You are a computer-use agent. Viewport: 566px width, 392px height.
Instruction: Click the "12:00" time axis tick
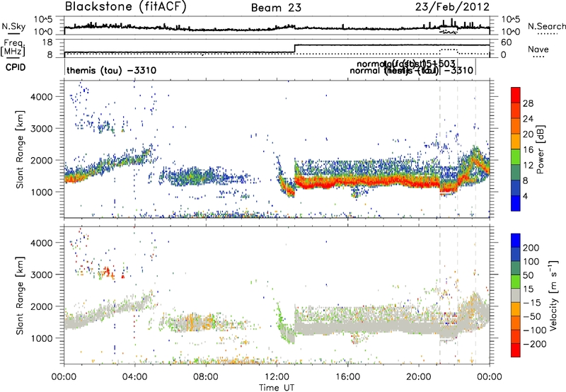(277, 377)
